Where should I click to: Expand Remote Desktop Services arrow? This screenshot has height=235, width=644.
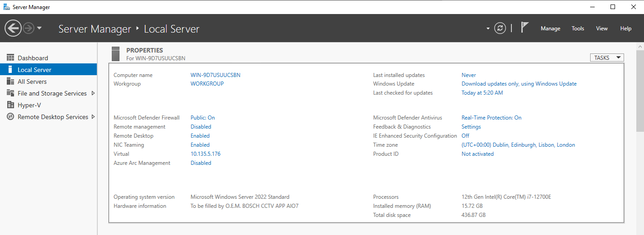point(93,117)
